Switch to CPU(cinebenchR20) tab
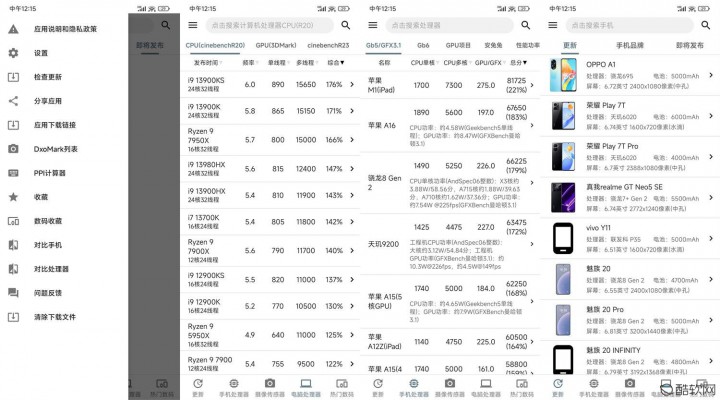This screenshot has height=400, width=720. [215, 45]
